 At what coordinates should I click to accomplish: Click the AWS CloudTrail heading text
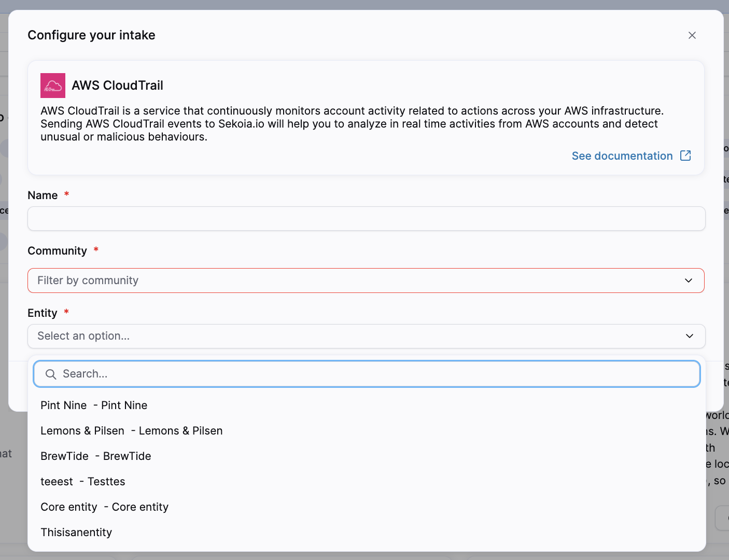point(117,86)
